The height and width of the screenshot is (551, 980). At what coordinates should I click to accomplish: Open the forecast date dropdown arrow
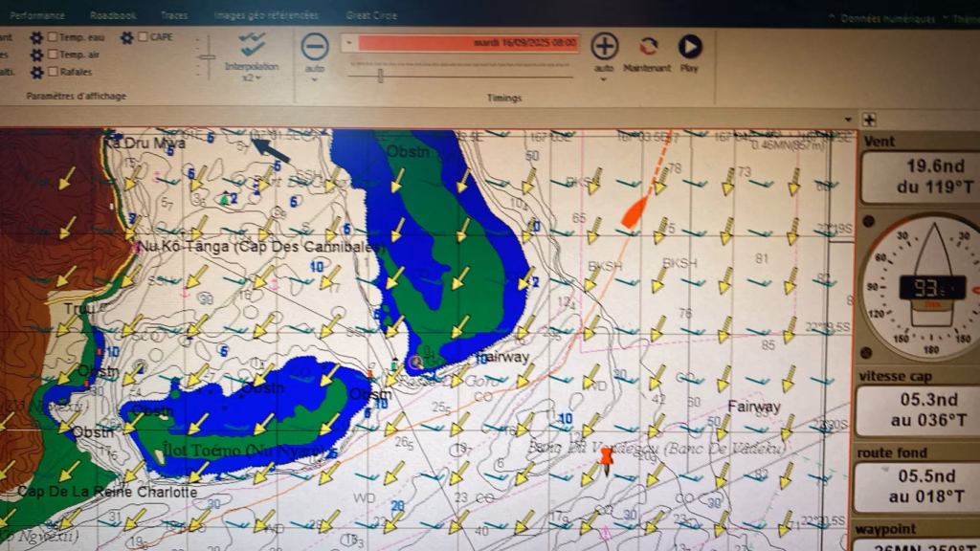click(348, 43)
